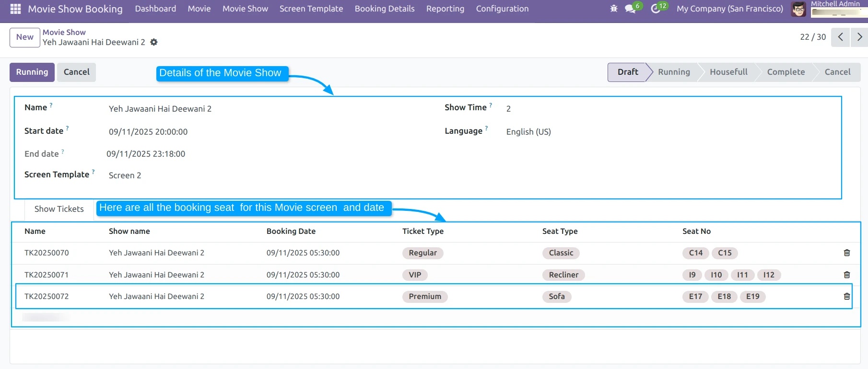Go to next record arrow
This screenshot has width=868, height=369.
859,37
